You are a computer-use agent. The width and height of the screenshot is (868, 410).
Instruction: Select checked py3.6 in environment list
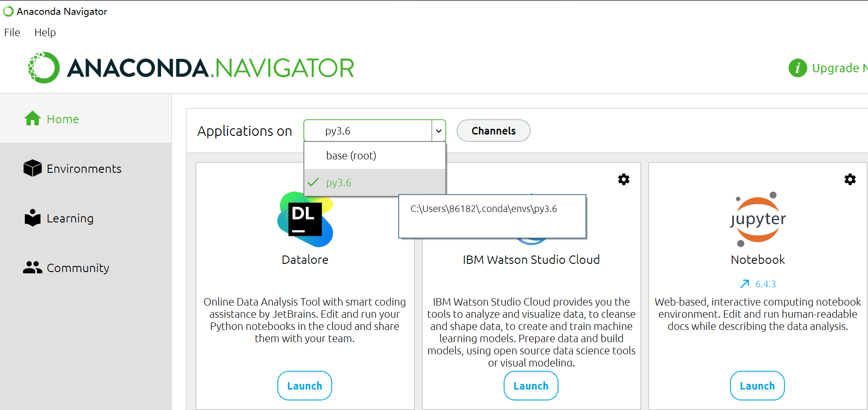[375, 182]
